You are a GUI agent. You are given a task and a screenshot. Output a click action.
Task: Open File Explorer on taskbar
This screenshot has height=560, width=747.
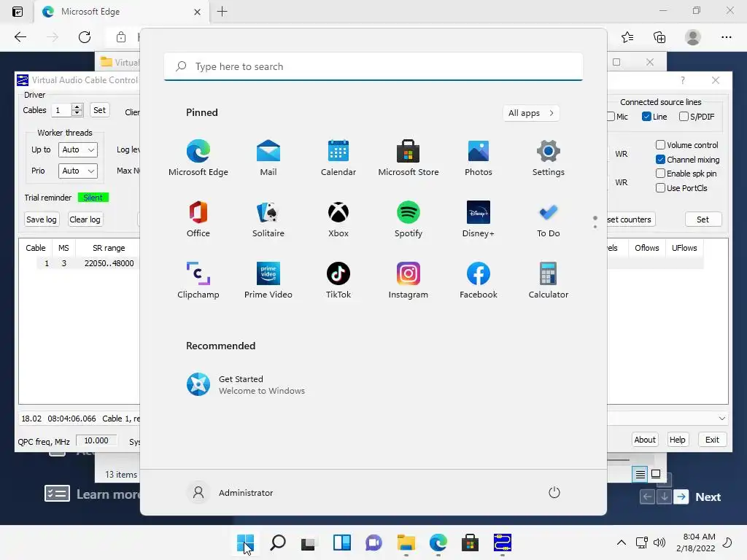406,542
